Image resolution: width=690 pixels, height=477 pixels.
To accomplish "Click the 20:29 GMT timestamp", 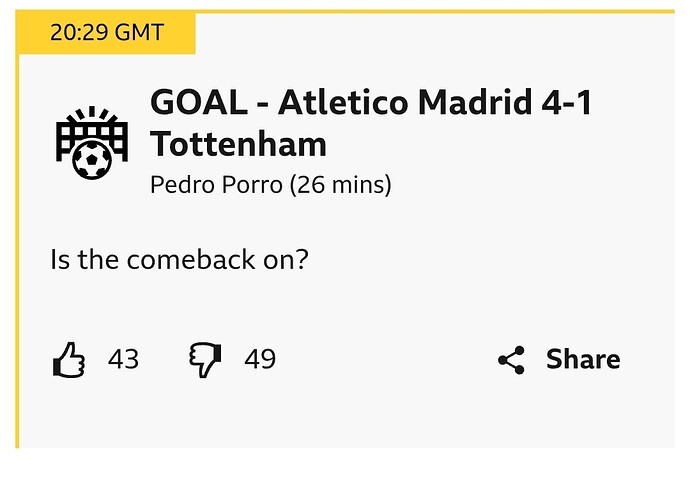I will 107,32.
